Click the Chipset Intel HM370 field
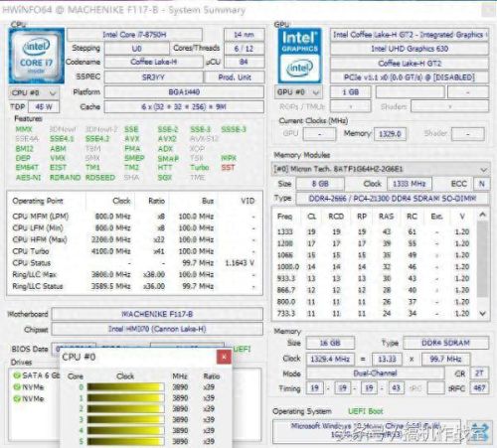 157,329
